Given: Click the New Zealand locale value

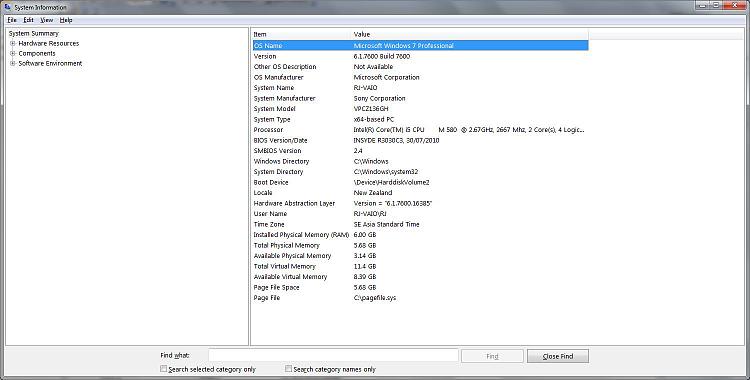Looking at the screenshot, I should click(373, 193).
